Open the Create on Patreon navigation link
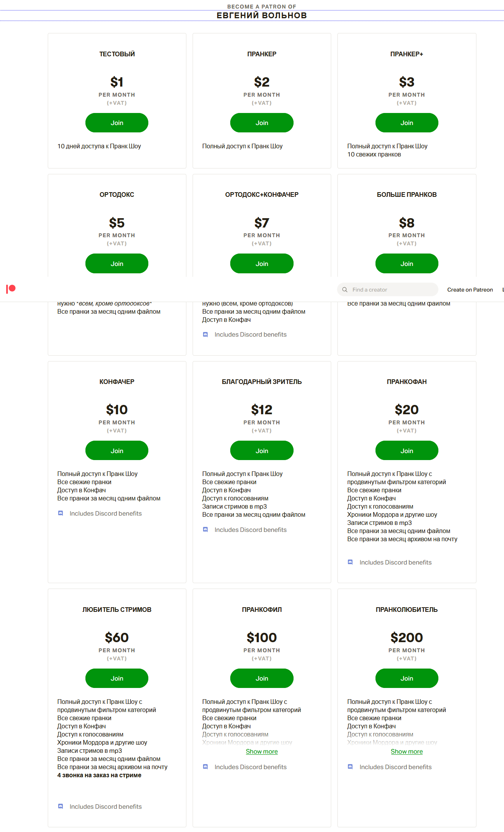The width and height of the screenshot is (504, 832). coord(470,289)
